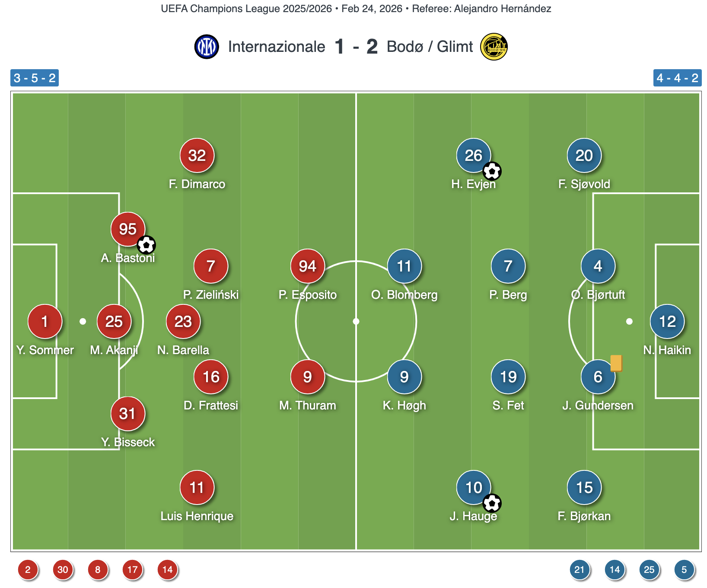Viewport: 707px width, 588px height.
Task: Click F. Sjøvold's number 20 marker
Action: click(x=584, y=155)
